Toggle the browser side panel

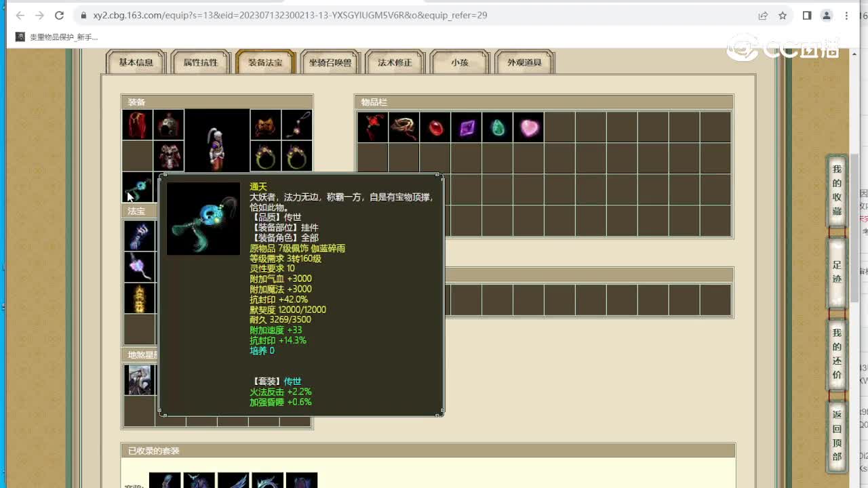click(807, 15)
